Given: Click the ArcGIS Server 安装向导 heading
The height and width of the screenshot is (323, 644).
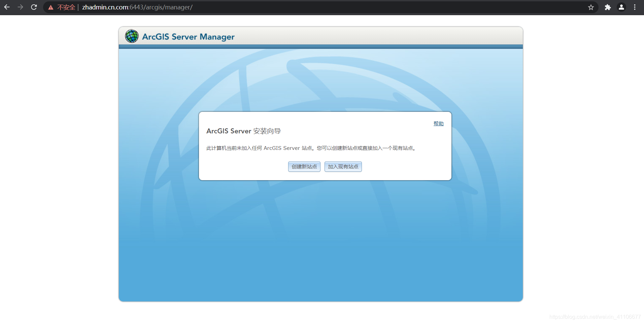Looking at the screenshot, I should coord(243,131).
